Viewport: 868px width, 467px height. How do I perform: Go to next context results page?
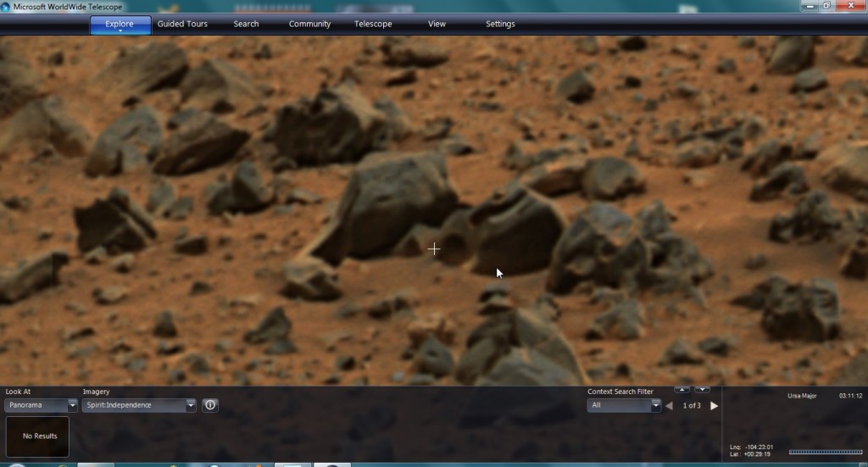point(714,406)
